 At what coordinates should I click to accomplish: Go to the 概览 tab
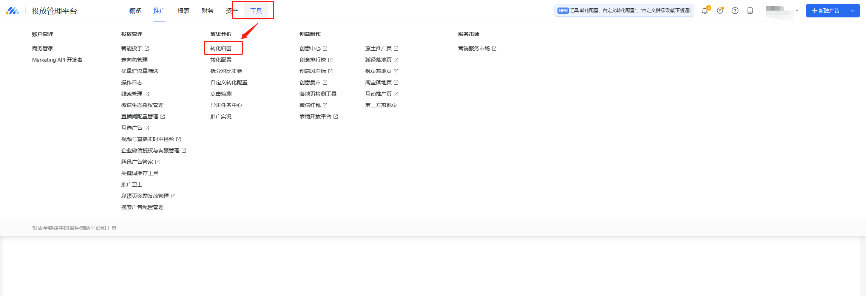[x=135, y=11]
